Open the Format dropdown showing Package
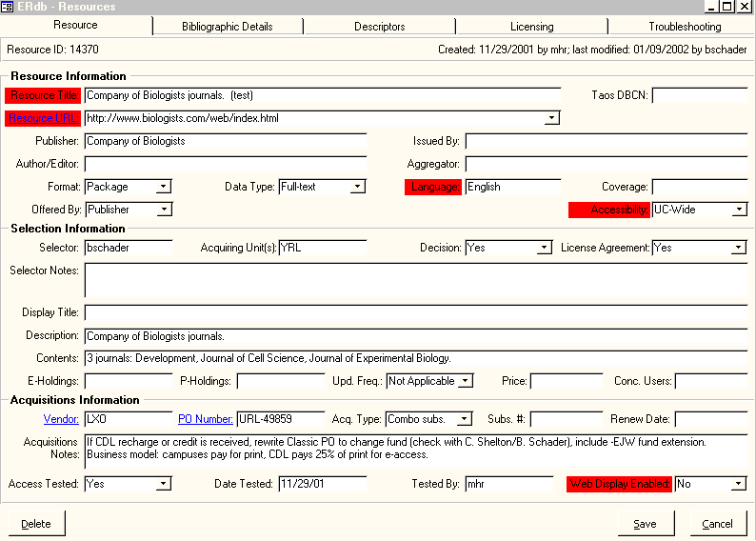The image size is (756, 541). click(164, 187)
